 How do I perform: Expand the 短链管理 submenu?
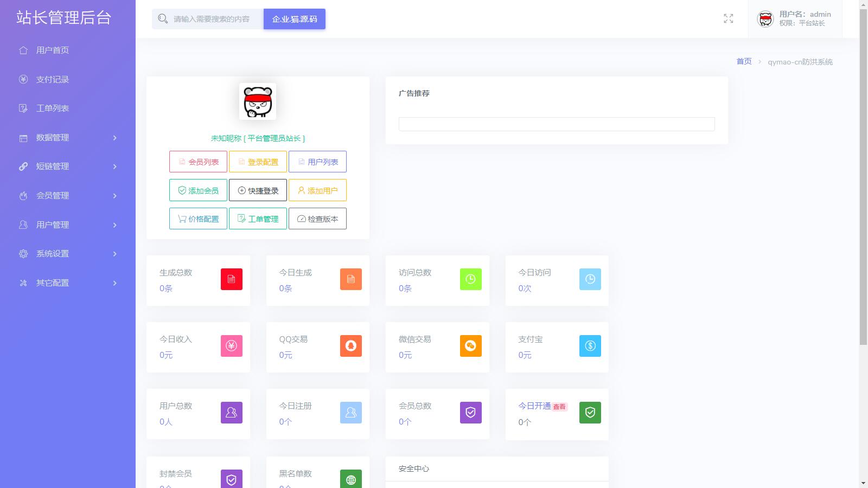67,166
